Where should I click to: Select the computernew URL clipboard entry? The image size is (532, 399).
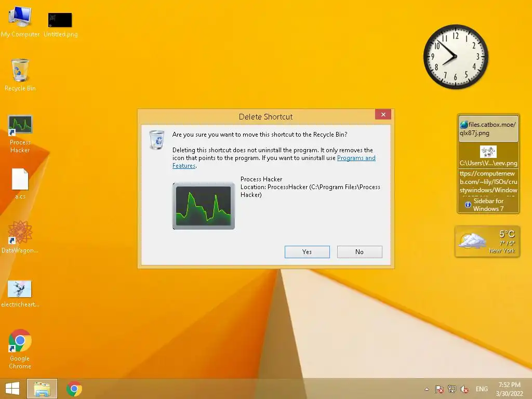(x=488, y=182)
